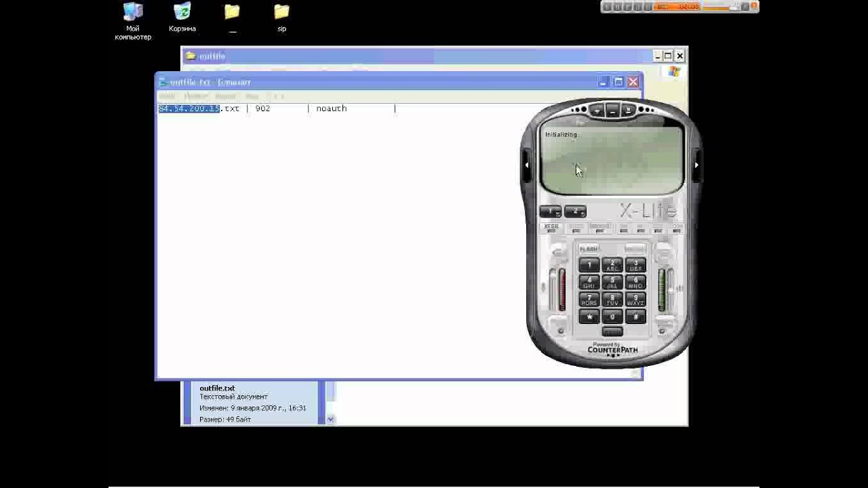Click highlighted text 84.54.200.15 in Notepad
Screen dimensions: 868x488
[x=189, y=108]
